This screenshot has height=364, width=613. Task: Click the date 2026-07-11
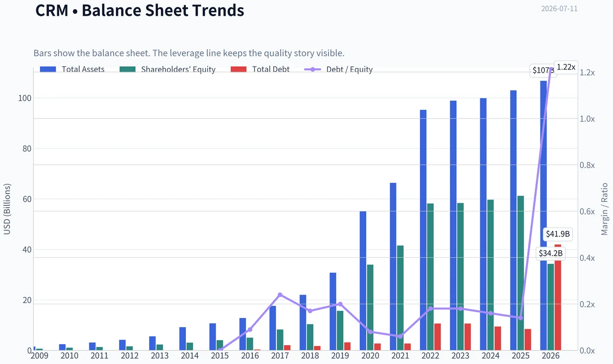click(559, 9)
